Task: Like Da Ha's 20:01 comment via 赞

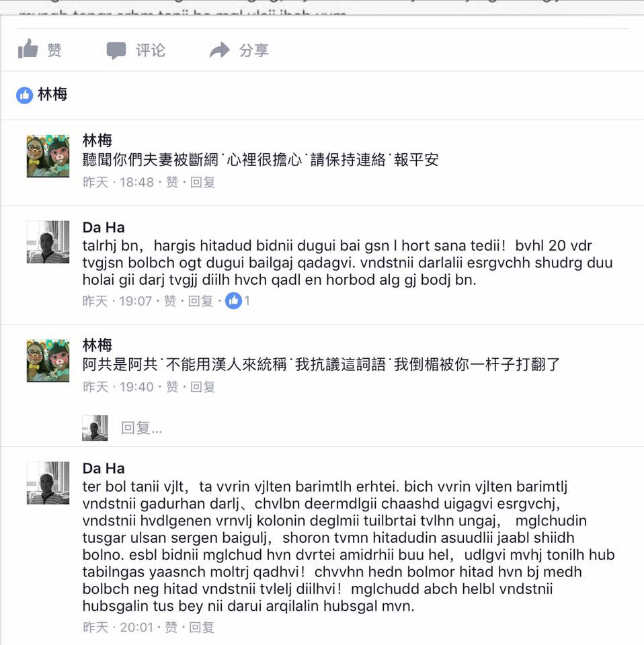Action: [171, 627]
